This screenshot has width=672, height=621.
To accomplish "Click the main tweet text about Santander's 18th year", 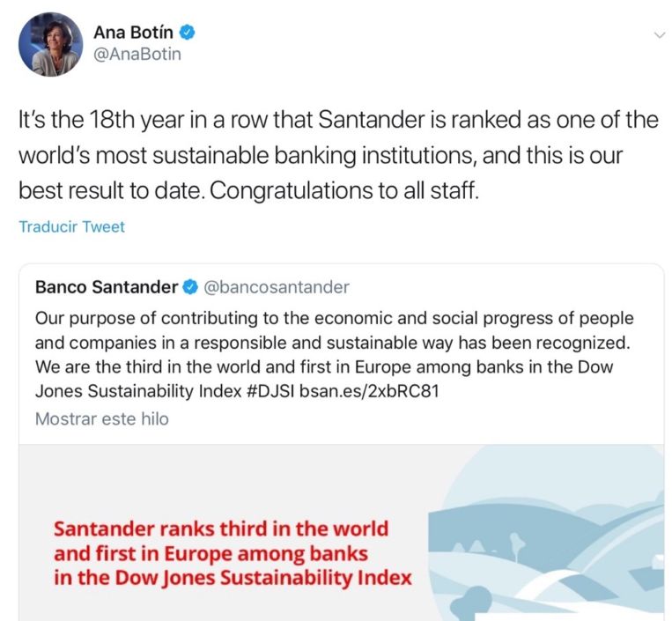I will click(x=338, y=155).
